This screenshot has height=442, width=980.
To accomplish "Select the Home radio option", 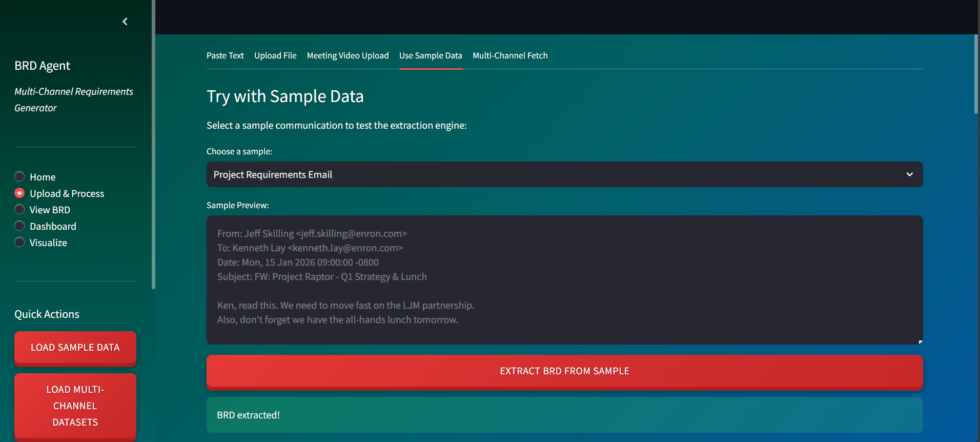I will (x=19, y=177).
